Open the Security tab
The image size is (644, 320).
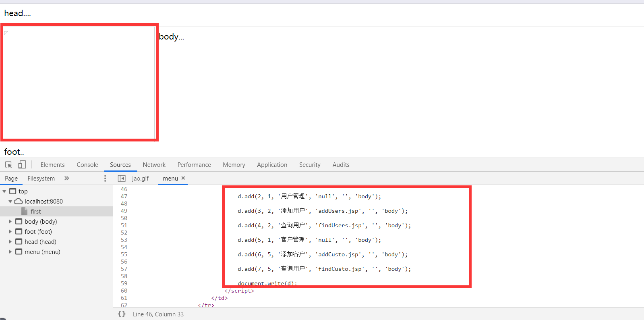click(310, 164)
